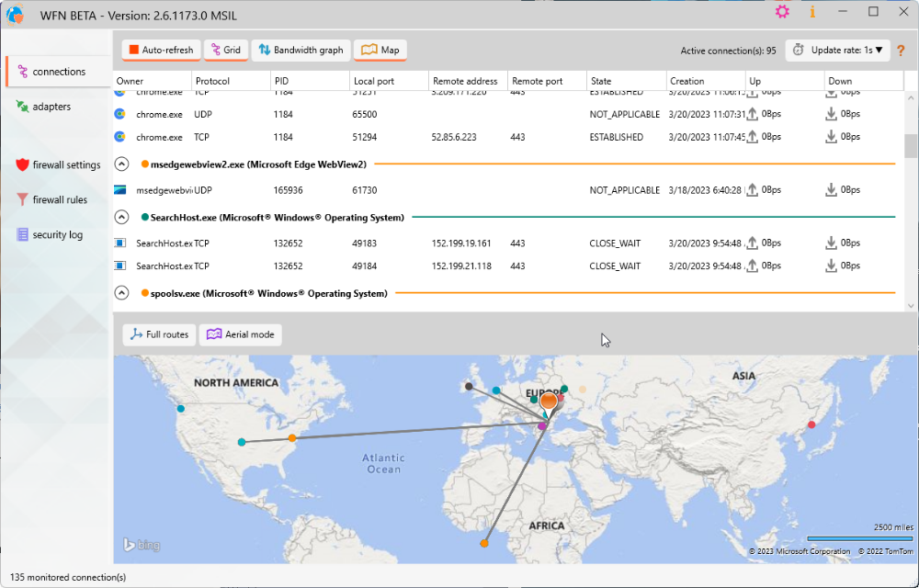Screen dimensions: 919x588
Task: Click download arrow icon on port 51294 row
Action: (x=831, y=137)
